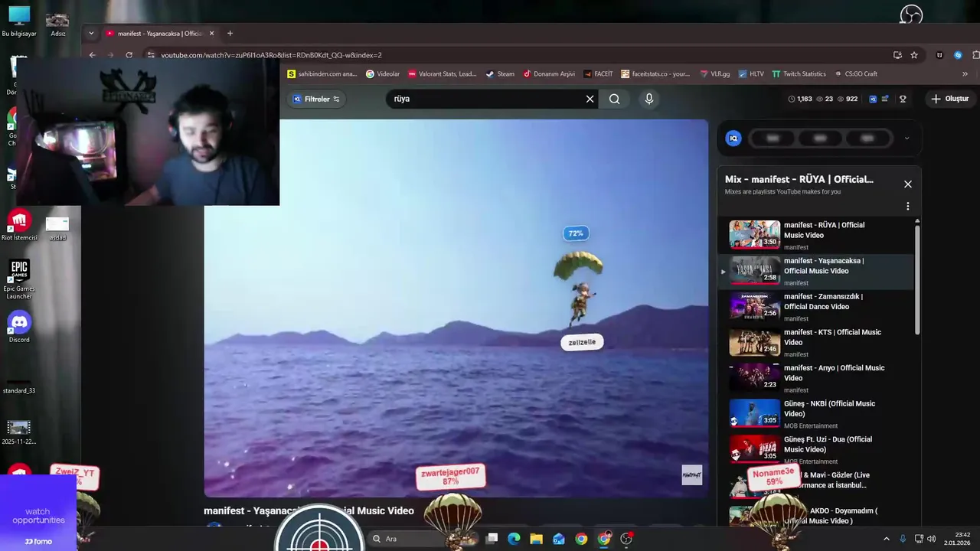Open the Twitch Statistics bookmark
980x551 pixels.
(x=799, y=74)
